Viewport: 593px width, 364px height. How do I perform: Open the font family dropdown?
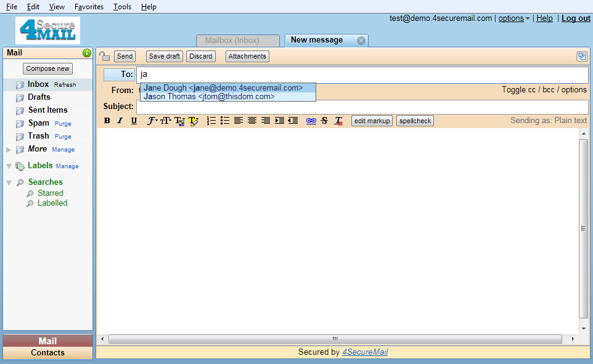152,121
